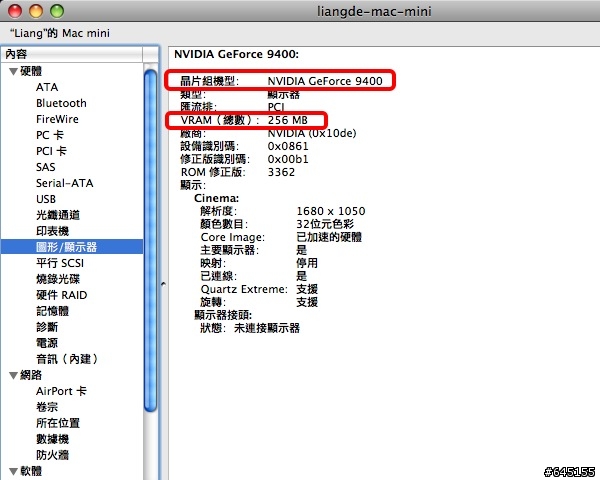
Task: Select ATA in the hardware list
Action: coord(47,87)
